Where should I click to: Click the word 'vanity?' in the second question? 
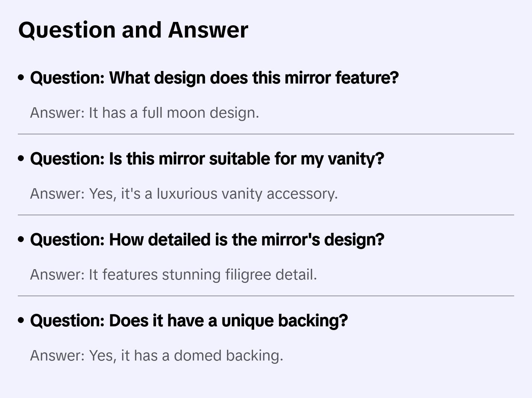click(356, 159)
